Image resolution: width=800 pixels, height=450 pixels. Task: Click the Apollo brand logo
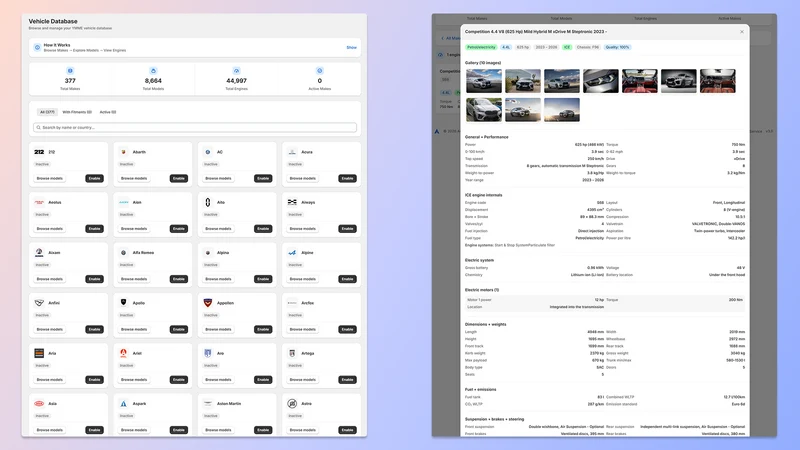pyautogui.click(x=123, y=303)
